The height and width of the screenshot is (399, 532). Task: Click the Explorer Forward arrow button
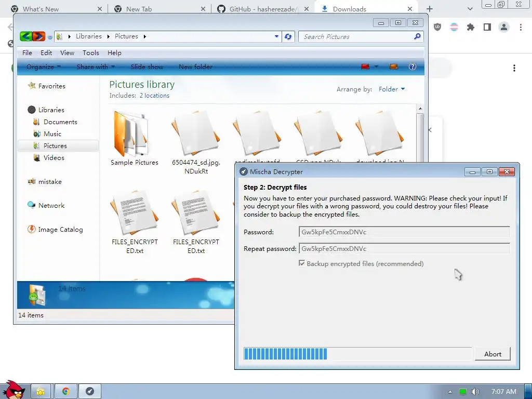click(x=38, y=36)
